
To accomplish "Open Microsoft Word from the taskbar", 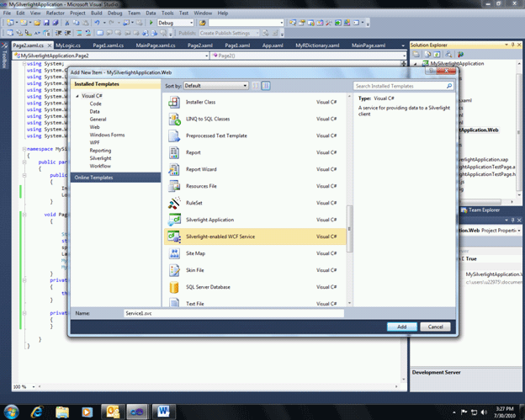I will [163, 412].
